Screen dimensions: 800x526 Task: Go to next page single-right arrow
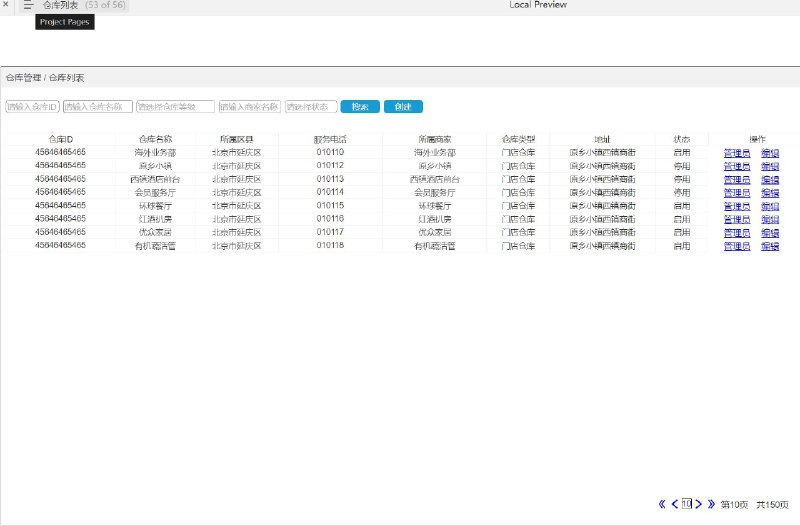click(698, 504)
